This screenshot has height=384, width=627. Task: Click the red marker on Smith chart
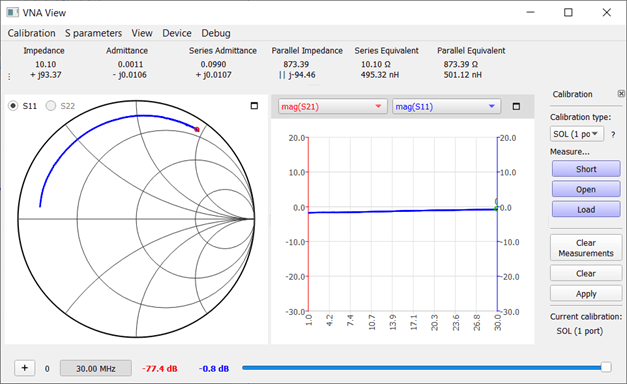197,129
